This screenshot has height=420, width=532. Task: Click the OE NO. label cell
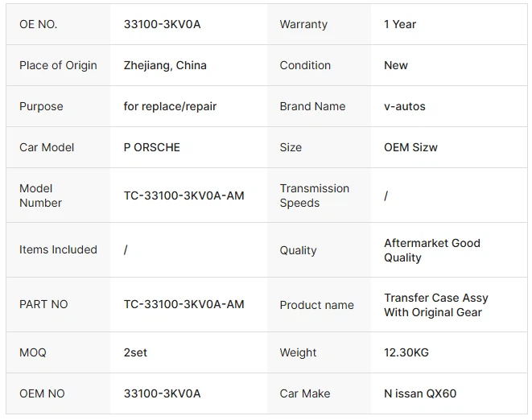click(39, 24)
